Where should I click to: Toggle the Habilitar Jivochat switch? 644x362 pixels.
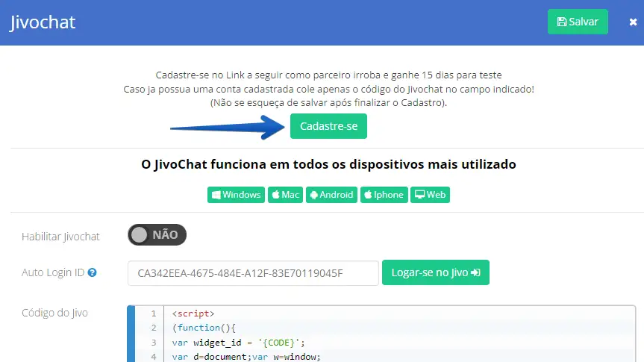pyautogui.click(x=157, y=234)
